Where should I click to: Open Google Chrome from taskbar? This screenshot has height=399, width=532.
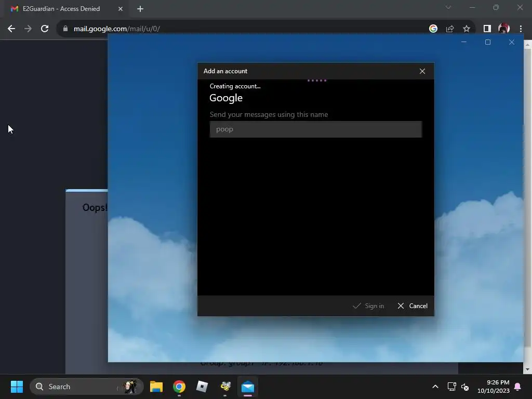179,387
